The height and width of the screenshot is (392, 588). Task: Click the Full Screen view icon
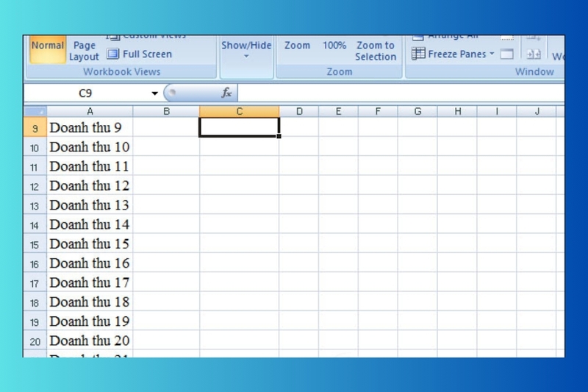click(x=112, y=54)
